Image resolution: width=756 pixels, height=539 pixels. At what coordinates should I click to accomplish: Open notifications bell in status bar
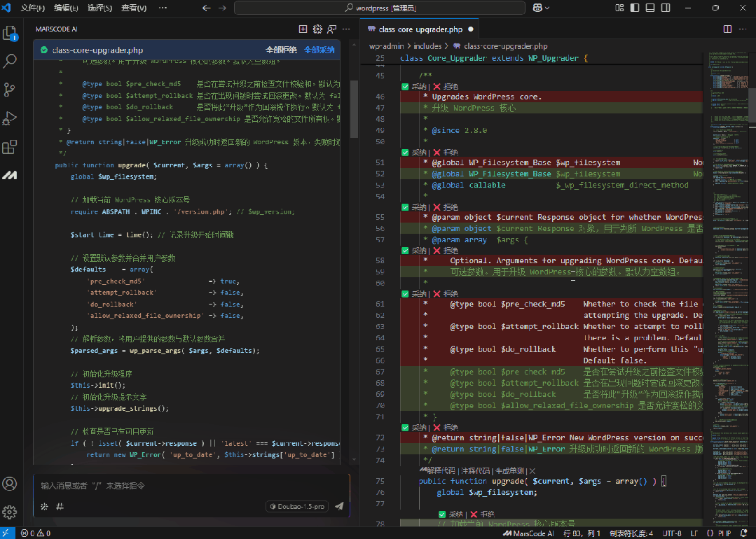coord(744,533)
